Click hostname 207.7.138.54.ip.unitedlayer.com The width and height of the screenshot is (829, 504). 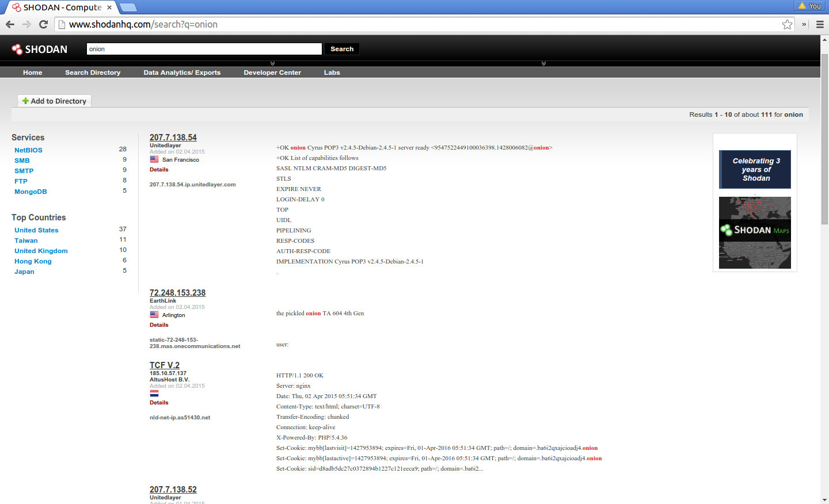[193, 185]
